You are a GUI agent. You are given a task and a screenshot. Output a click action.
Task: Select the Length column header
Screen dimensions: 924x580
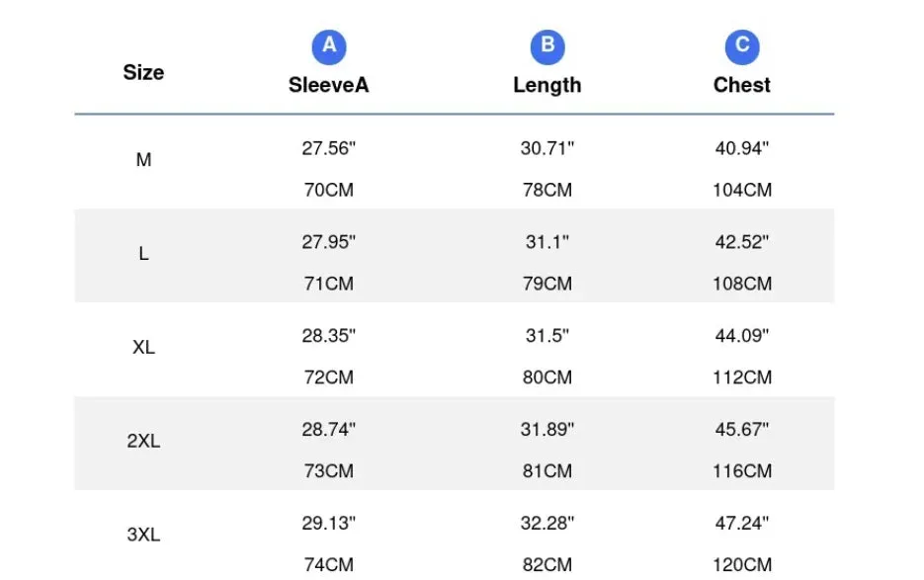click(547, 85)
